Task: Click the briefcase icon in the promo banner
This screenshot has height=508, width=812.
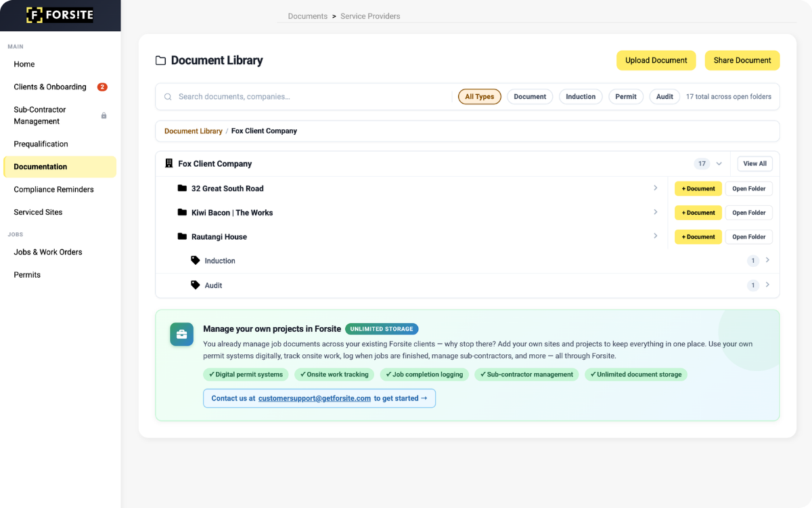Action: [181, 335]
